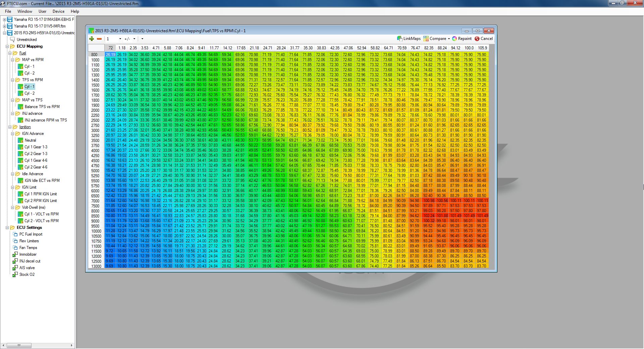
Task: Collapse the IGN Advance folder
Action: (x=12, y=134)
